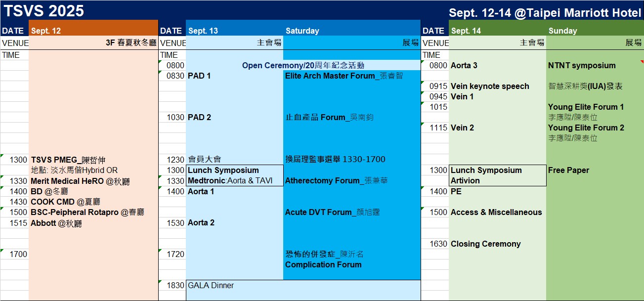The width and height of the screenshot is (644, 301).
Task: Select the Medtronic Aorta & TAVI cell
Action: click(230, 181)
